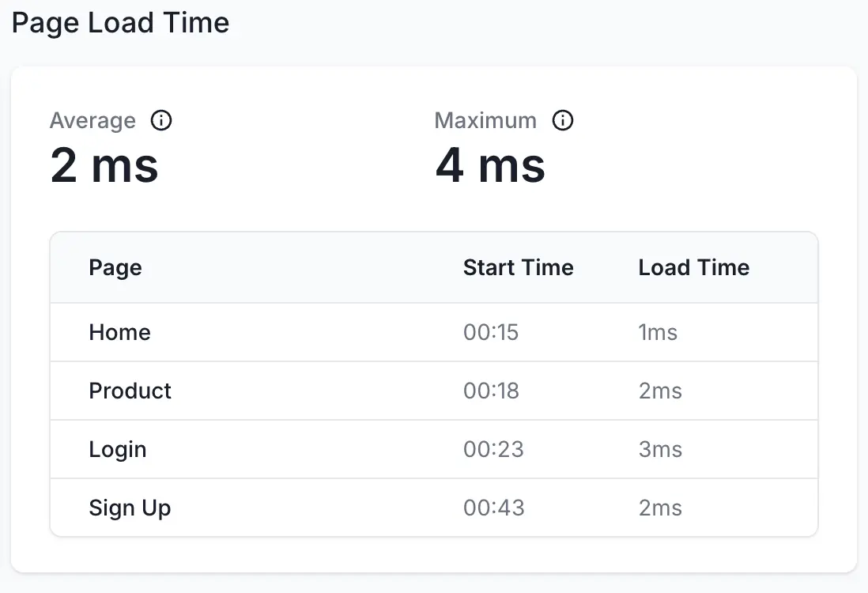Click the 00:43 start time cell

point(494,508)
